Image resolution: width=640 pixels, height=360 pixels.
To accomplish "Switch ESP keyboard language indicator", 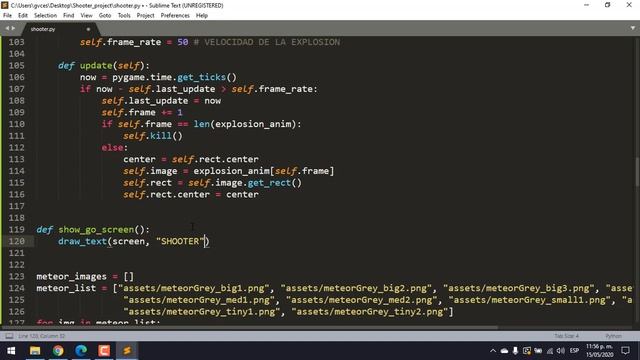I will point(574,351).
